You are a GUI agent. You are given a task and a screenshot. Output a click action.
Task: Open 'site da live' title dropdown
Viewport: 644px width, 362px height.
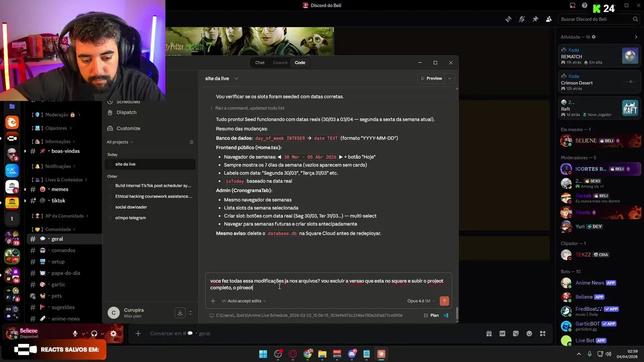coord(222,78)
